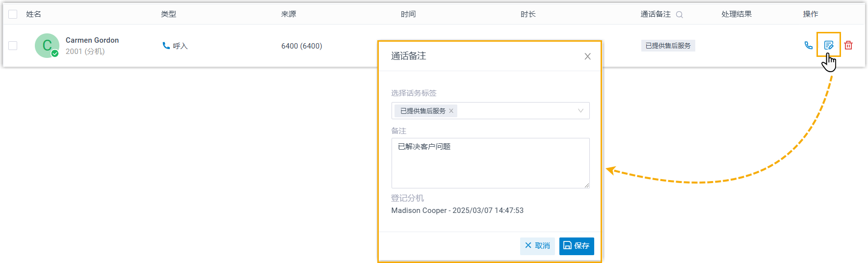The height and width of the screenshot is (263, 868).
Task: Click the 取消 cancel button
Action: [537, 246]
